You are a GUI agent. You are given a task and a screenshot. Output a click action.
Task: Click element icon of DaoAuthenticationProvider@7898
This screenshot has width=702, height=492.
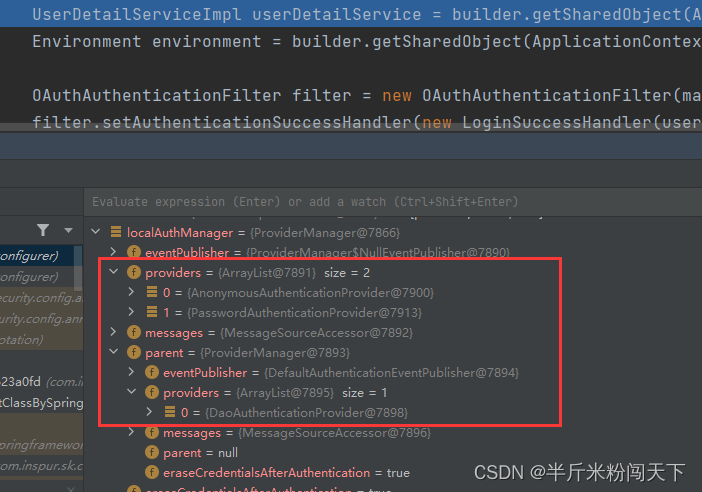pos(170,411)
